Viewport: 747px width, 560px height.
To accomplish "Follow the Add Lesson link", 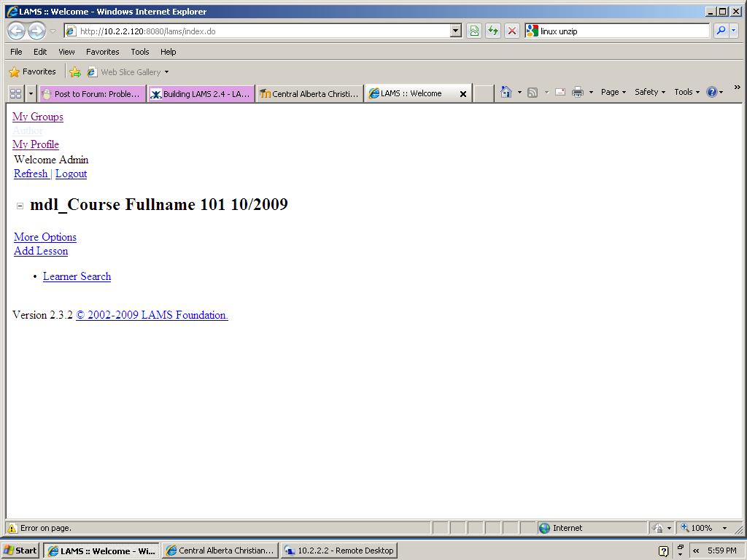I will tap(41, 251).
